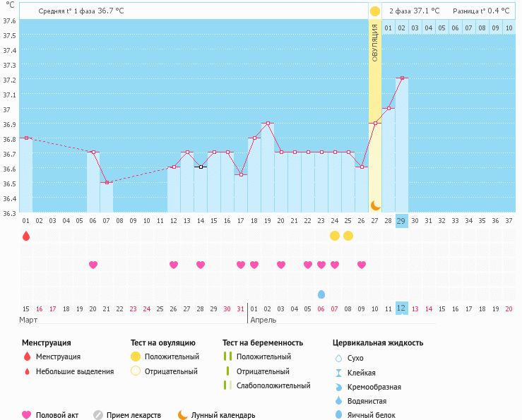Click the Овуляция vertical column label
Screen dimensions: 522x420
pos(375,42)
